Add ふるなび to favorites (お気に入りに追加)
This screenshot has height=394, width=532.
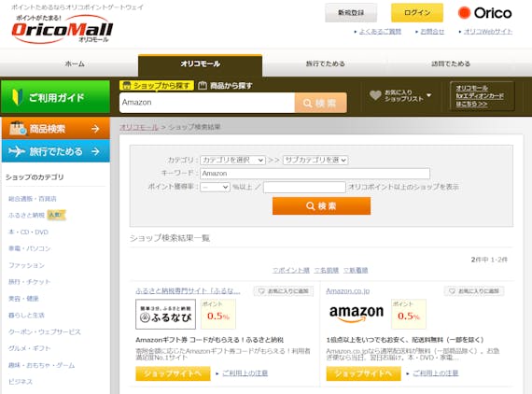click(x=284, y=291)
